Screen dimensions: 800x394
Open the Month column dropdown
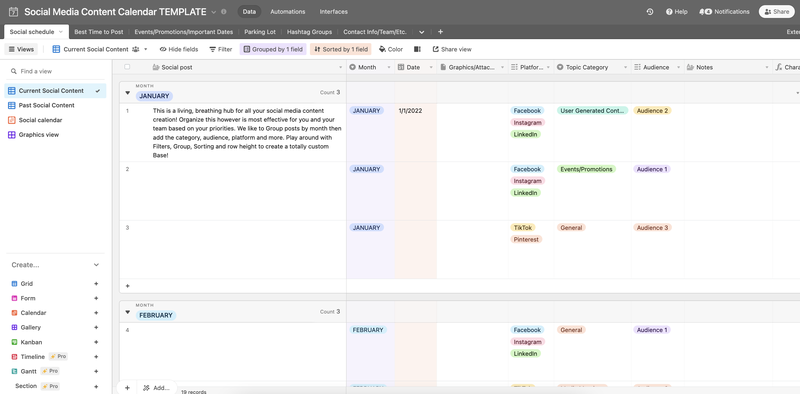(x=388, y=67)
